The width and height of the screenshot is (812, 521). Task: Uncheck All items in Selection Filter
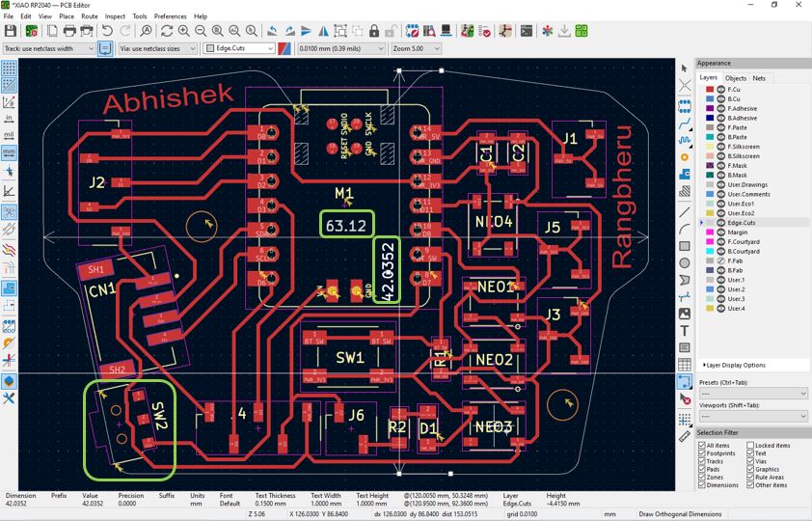(702, 446)
